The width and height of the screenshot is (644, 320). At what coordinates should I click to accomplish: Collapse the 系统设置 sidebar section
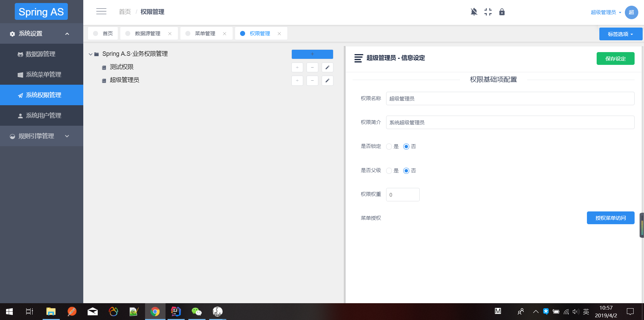click(42, 34)
